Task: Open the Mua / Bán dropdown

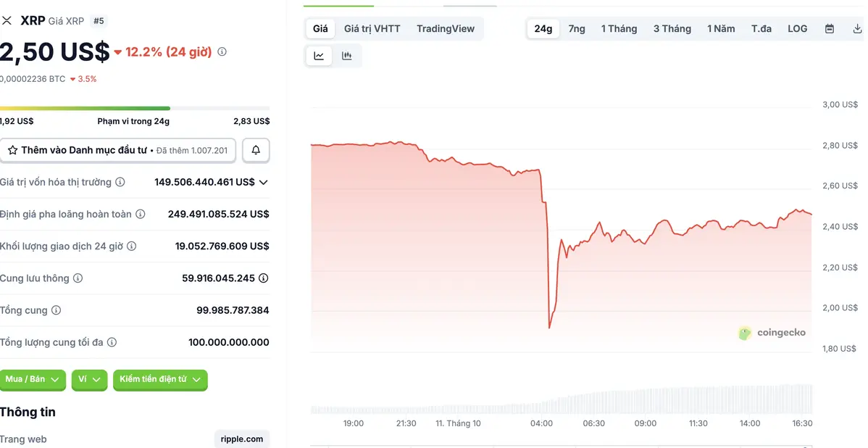Action: click(33, 379)
